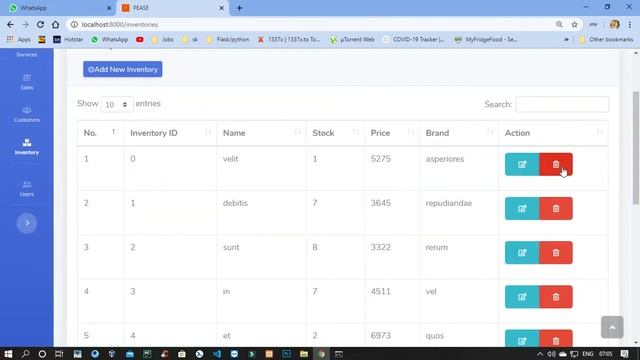Open Inventory in the sidebar
The image size is (640, 360).
(x=27, y=147)
